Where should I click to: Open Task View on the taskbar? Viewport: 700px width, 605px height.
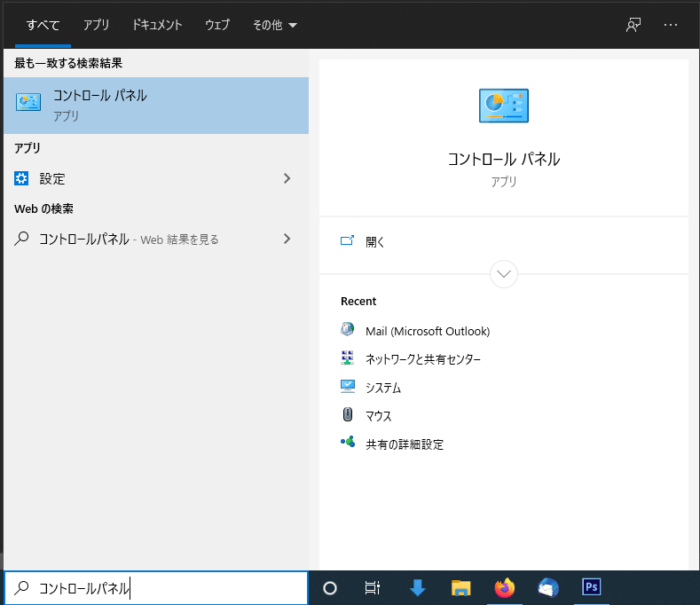(373, 587)
